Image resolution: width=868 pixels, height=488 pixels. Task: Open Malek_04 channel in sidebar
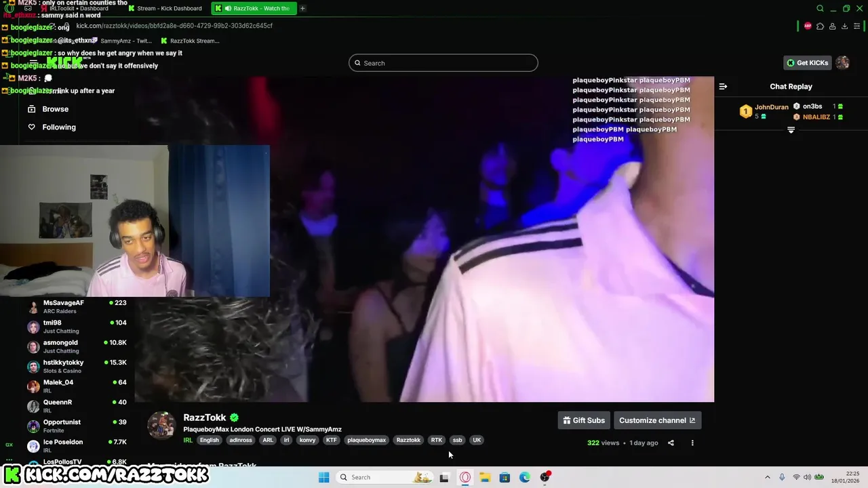click(x=77, y=386)
